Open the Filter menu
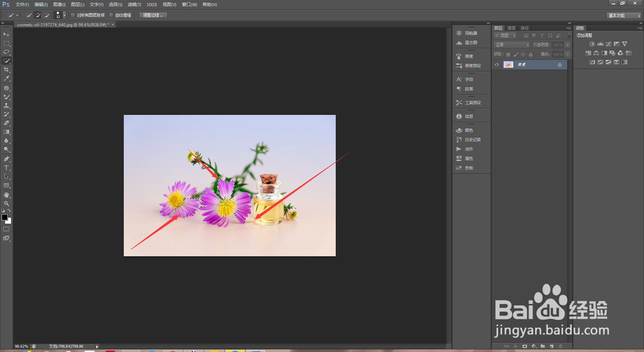 [134, 5]
